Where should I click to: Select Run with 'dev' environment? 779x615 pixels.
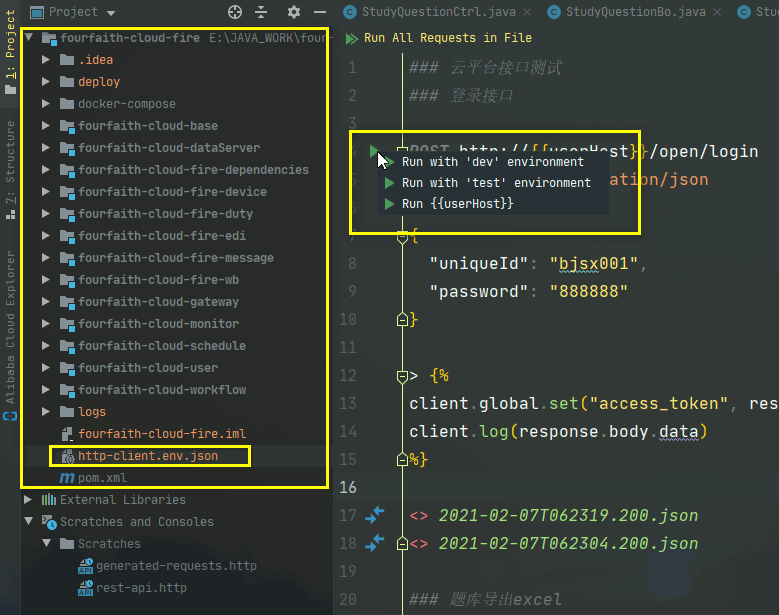[x=493, y=162]
